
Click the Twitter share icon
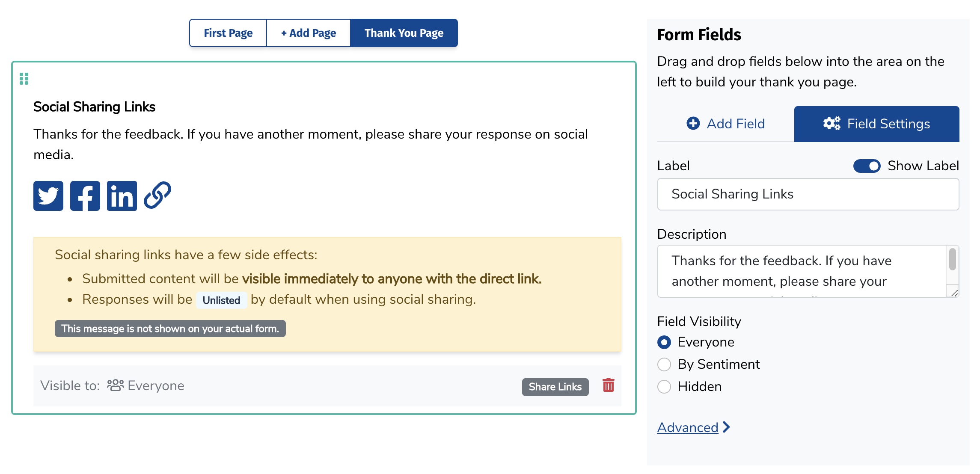click(48, 196)
